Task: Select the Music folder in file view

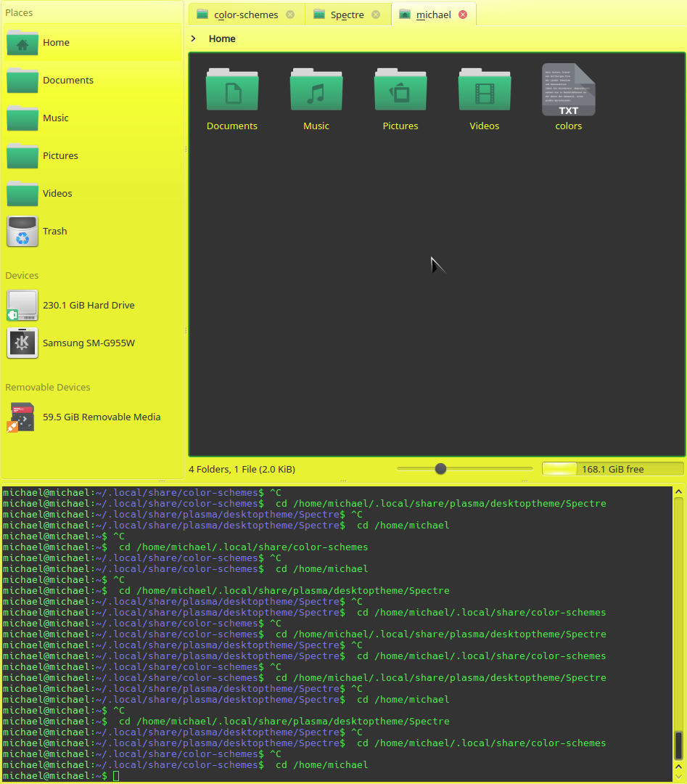Action: pos(316,99)
